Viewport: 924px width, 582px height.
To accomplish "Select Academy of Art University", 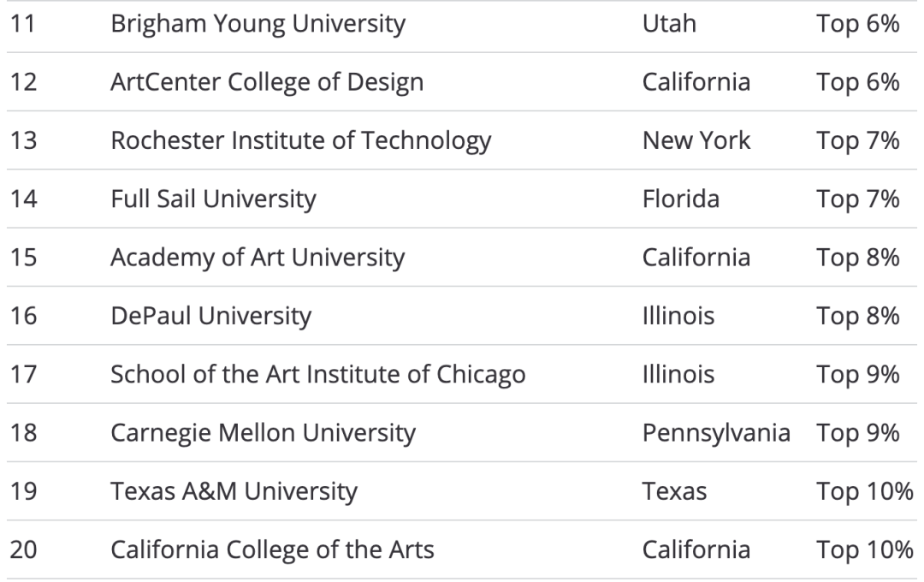I will 258,258.
